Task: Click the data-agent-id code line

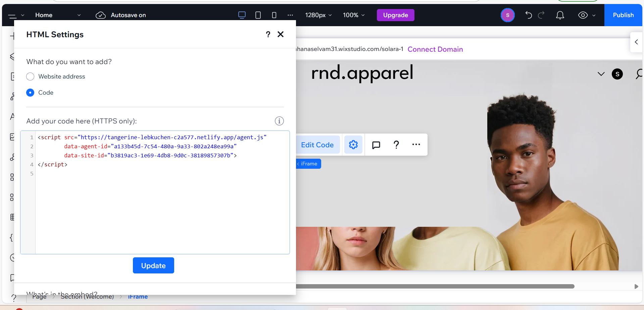Action: [150, 146]
